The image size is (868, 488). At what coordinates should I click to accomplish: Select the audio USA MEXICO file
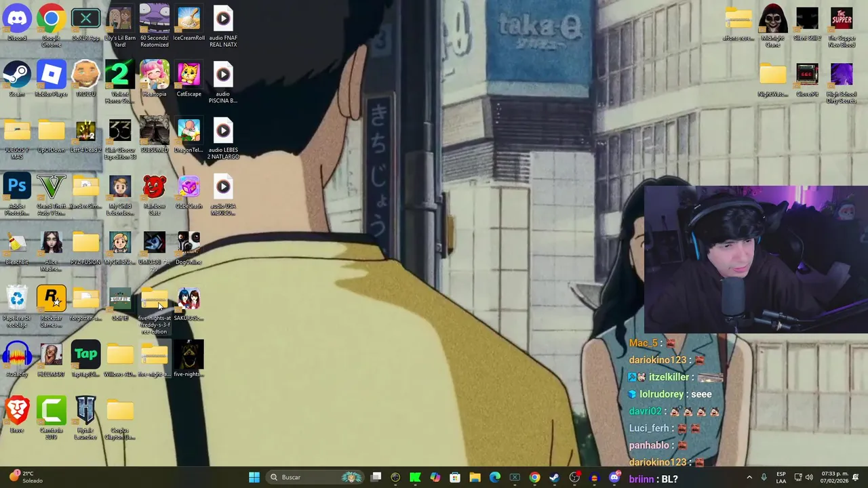(223, 195)
